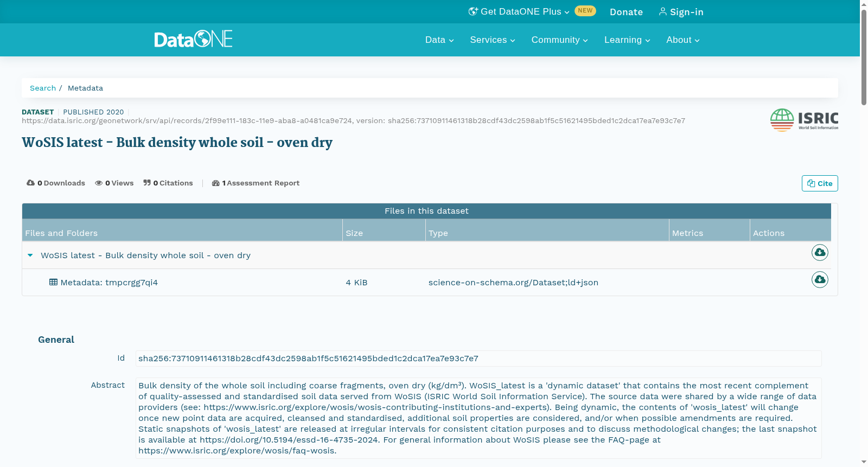Click the Donate link
Image resolution: width=868 pixels, height=467 pixels.
pos(626,12)
